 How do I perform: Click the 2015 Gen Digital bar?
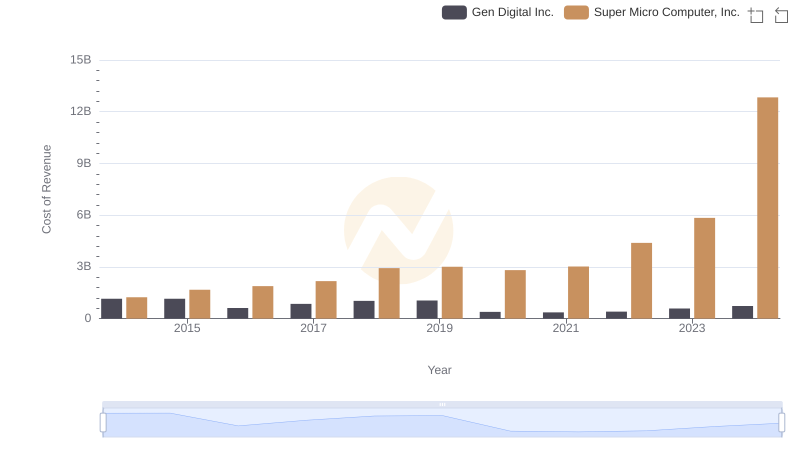point(174,309)
